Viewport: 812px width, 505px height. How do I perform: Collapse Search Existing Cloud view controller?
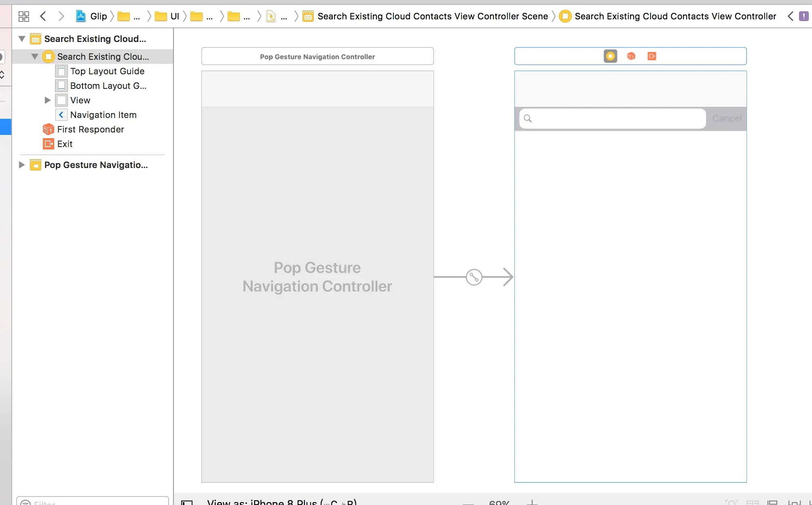(x=35, y=57)
